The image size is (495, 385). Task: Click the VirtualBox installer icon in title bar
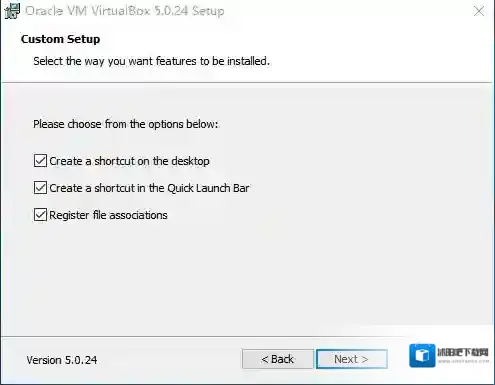pos(12,11)
